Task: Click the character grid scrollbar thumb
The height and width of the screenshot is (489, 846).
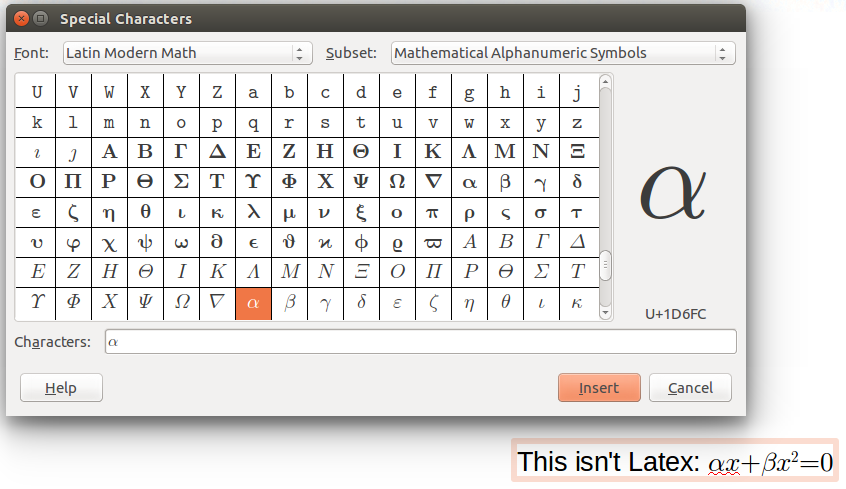Action: point(605,265)
